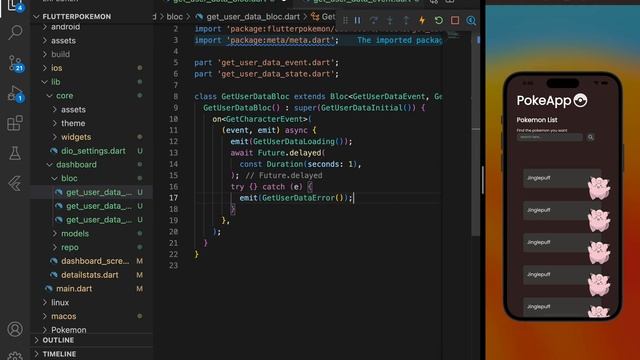Grab the debug toolbar drag handle
The height and width of the screenshot is (360, 640).
tap(345, 20)
